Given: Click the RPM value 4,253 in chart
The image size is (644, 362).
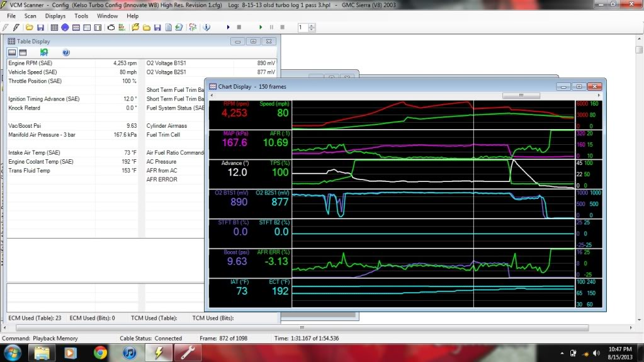Looking at the screenshot, I should (x=234, y=113).
